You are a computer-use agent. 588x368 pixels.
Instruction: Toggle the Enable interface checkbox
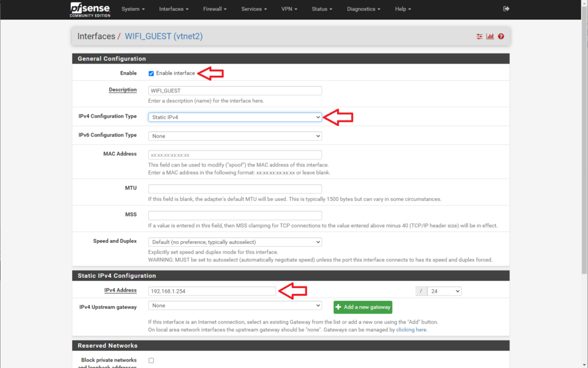[x=151, y=73]
